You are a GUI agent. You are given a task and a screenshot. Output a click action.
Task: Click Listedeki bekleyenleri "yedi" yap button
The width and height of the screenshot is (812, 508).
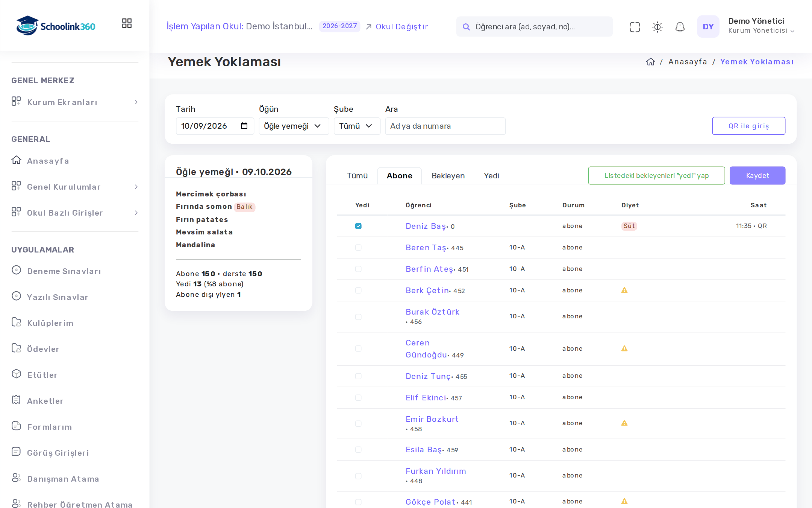[x=656, y=176]
